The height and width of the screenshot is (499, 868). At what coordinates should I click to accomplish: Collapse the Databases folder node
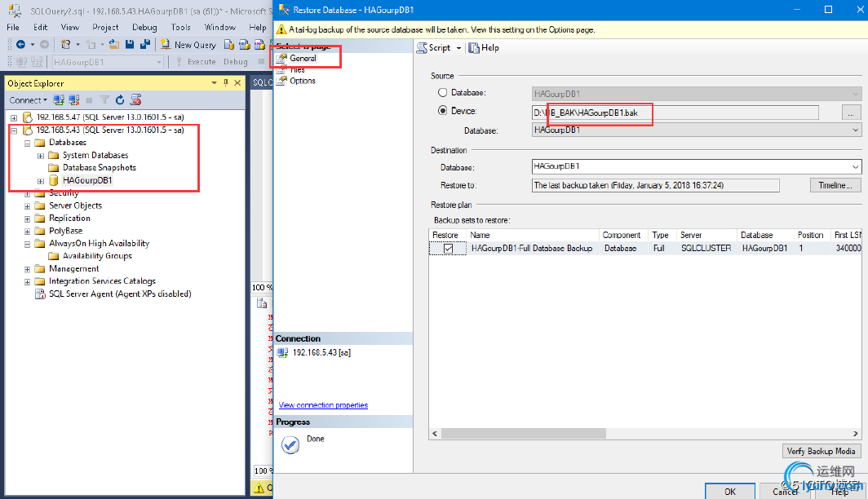[27, 143]
